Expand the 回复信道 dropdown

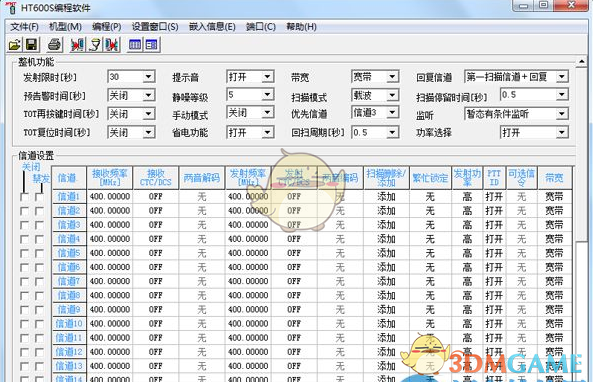562,77
